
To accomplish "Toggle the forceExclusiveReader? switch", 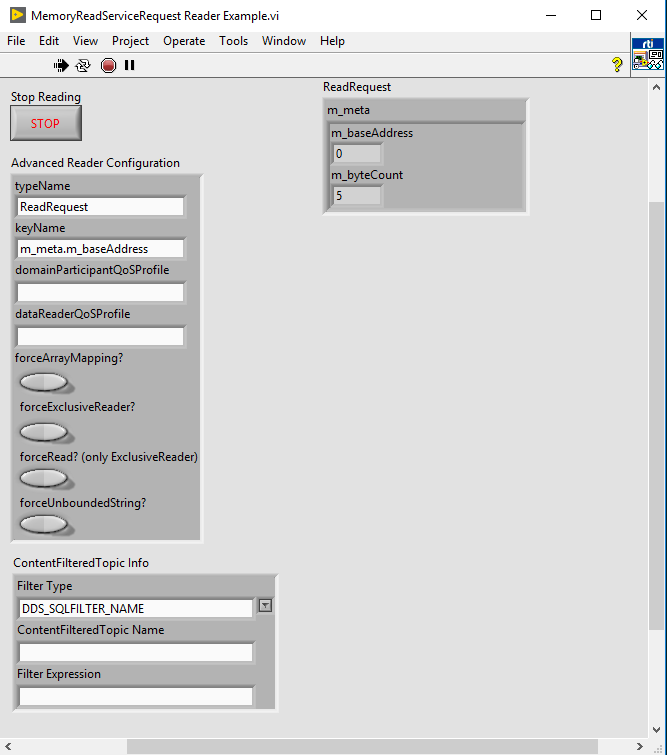I will 44,432.
